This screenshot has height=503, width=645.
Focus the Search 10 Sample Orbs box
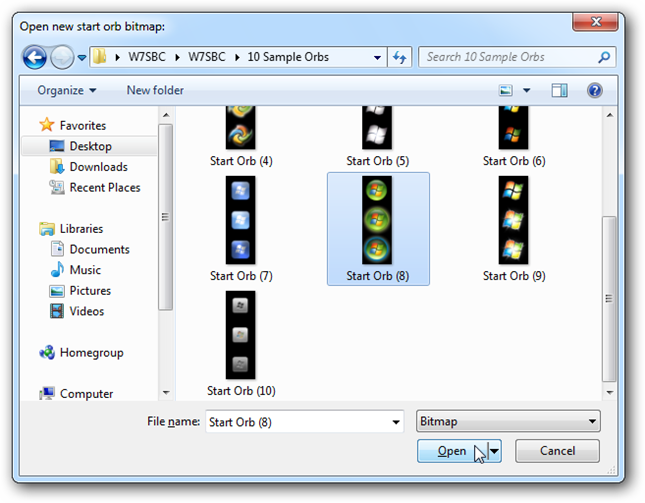508,57
